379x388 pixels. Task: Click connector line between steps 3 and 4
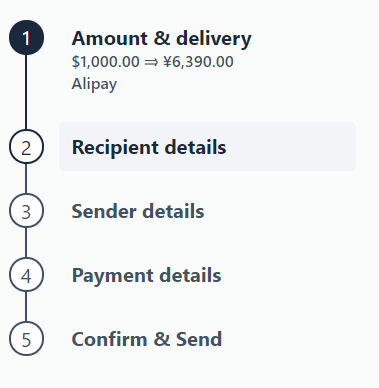pyautogui.click(x=26, y=243)
